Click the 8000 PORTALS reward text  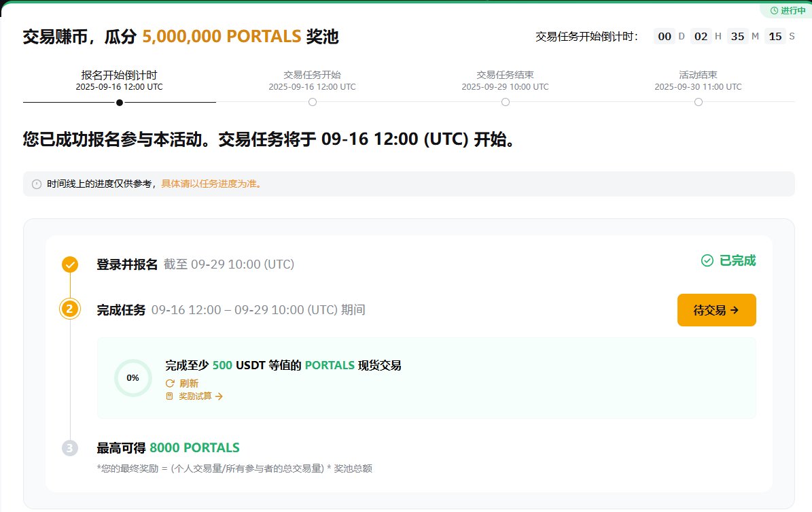tap(195, 447)
